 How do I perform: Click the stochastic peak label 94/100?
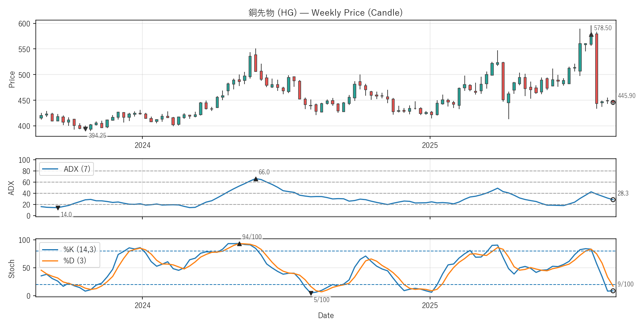(252, 237)
